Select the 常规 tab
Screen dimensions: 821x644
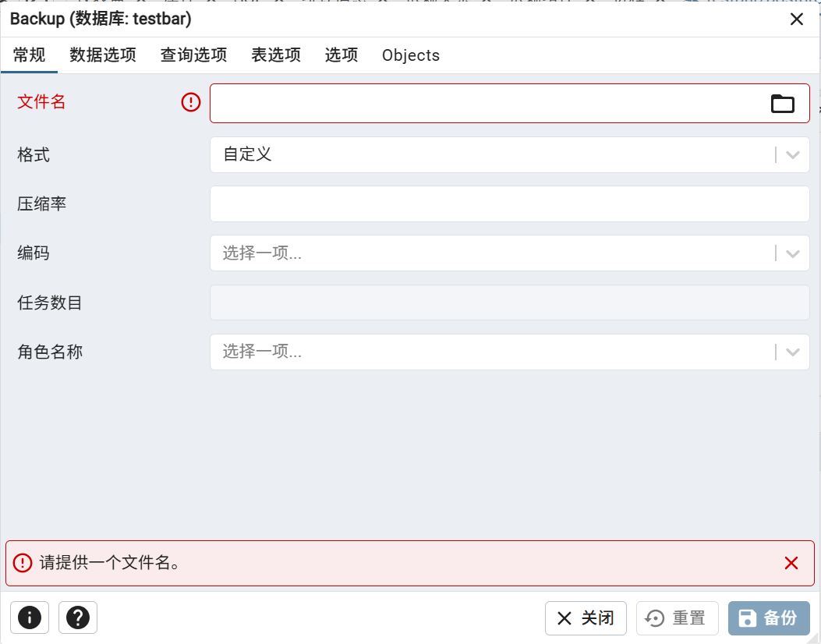tap(30, 55)
